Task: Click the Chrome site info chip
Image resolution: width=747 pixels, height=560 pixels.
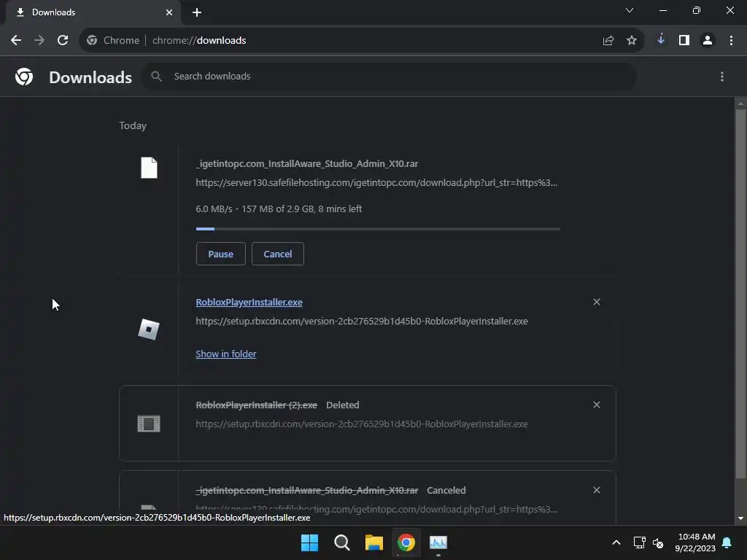Action: pyautogui.click(x=113, y=41)
